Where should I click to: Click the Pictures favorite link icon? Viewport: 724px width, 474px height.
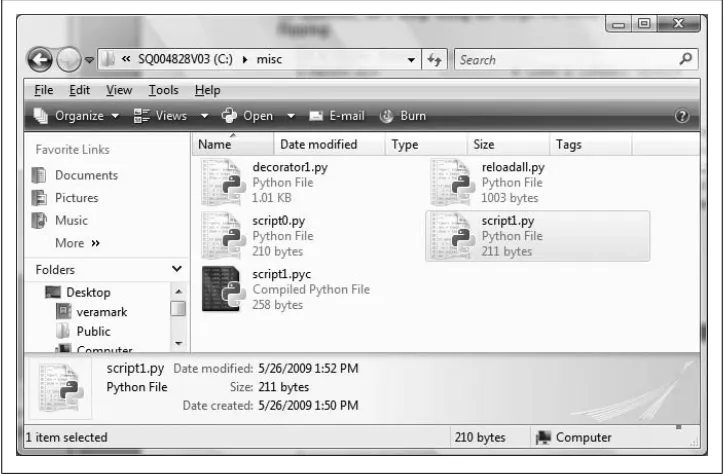tap(39, 198)
